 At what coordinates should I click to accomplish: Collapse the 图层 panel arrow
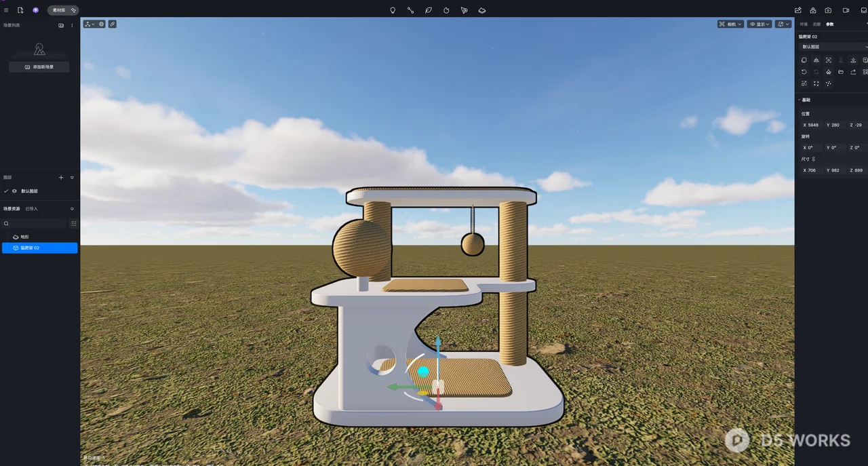click(73, 178)
